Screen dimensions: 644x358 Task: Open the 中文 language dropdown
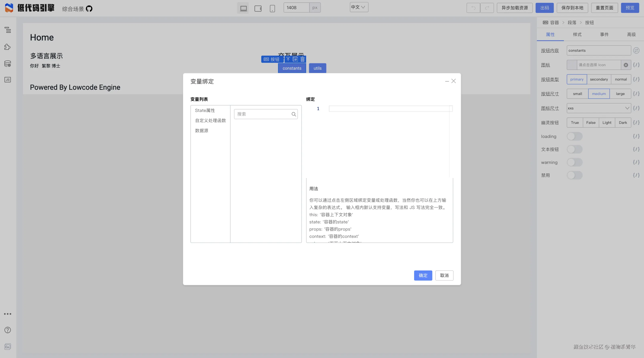[x=359, y=7]
